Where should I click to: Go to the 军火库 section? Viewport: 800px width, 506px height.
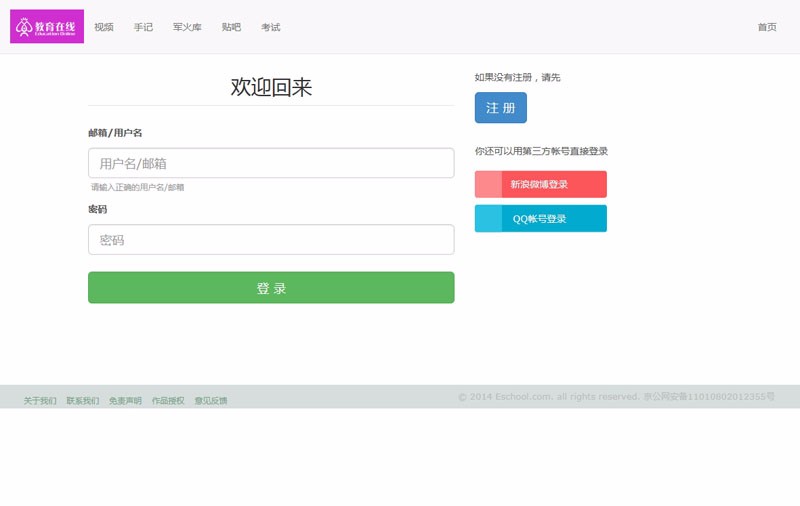(x=187, y=27)
